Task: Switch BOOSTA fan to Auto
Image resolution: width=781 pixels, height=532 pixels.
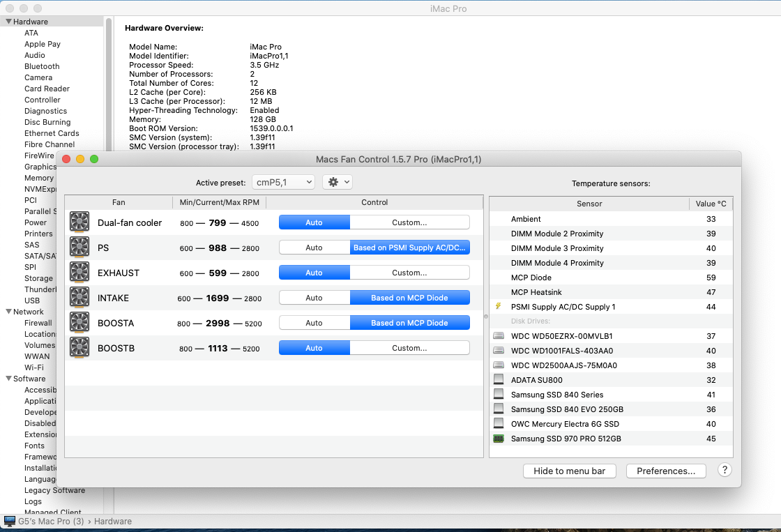Action: 314,323
